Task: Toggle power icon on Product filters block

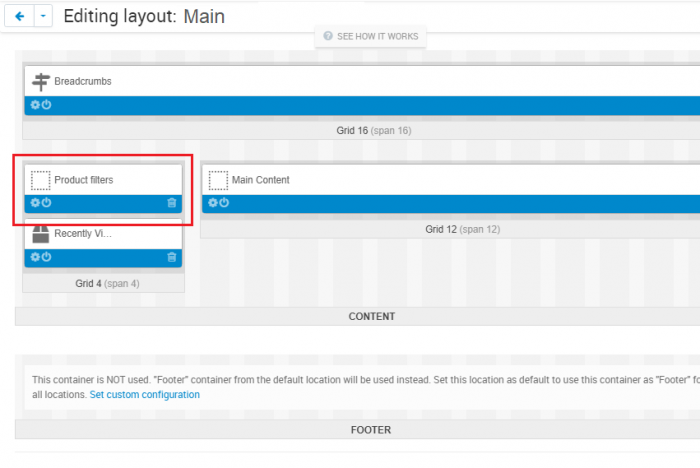Action: click(x=46, y=203)
